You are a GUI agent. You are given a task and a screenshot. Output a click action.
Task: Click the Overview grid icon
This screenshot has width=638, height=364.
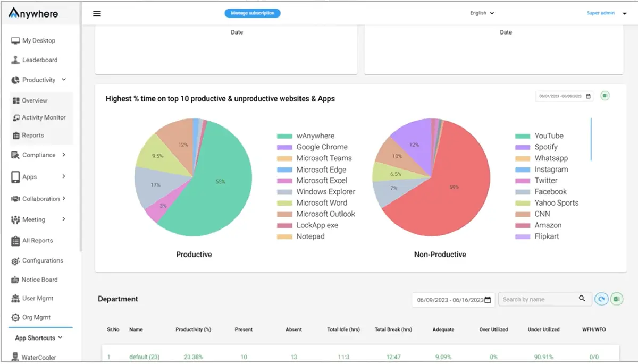click(16, 100)
